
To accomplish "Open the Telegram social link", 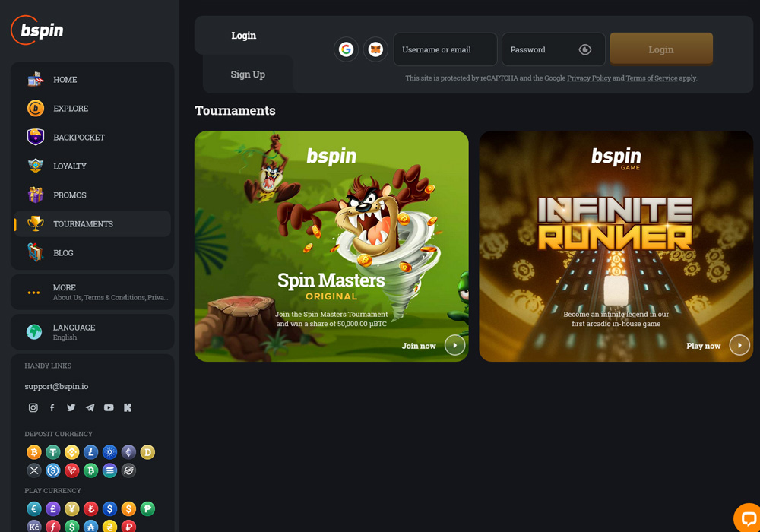I will pos(90,407).
